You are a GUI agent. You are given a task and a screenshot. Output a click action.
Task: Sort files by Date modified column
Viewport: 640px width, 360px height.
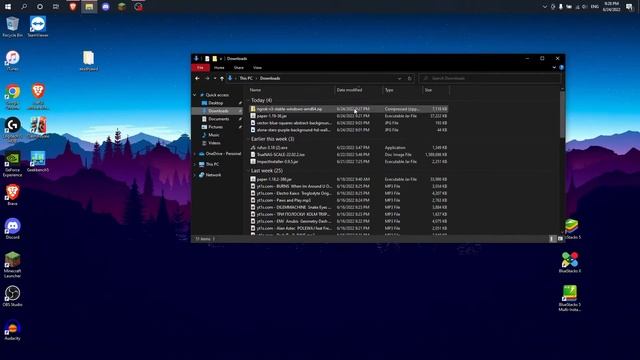point(358,90)
